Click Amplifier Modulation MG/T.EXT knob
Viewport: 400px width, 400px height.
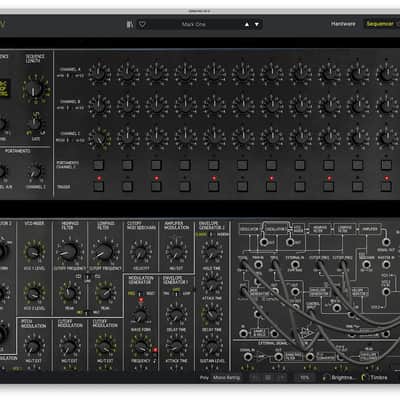coord(176,252)
